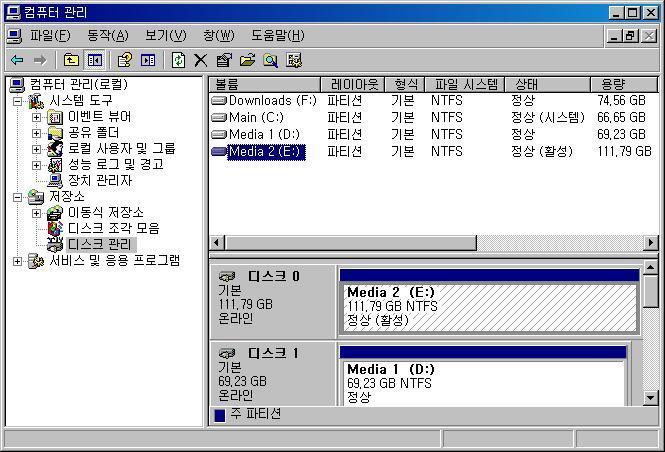Select the Media 2 (E:) volume row
The width and height of the screenshot is (665, 452).
(433, 151)
